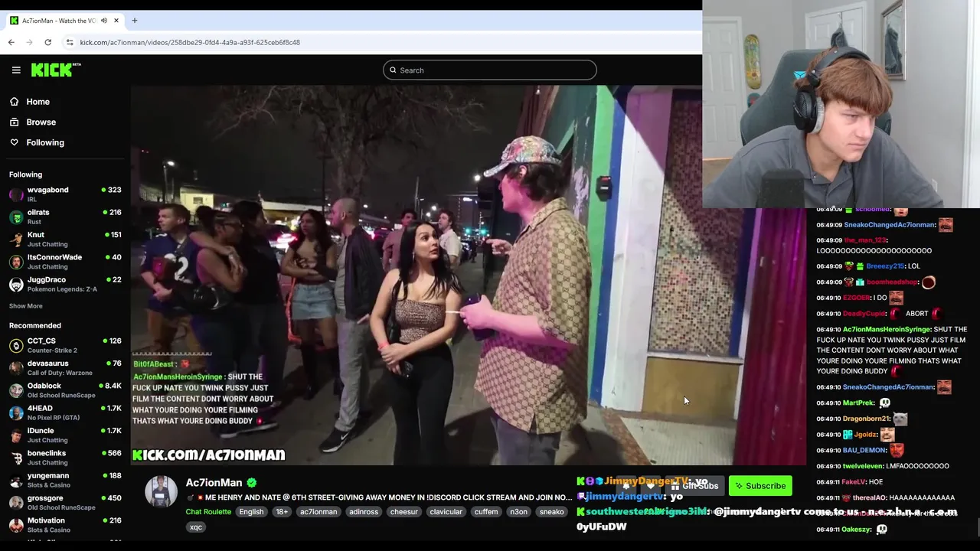Screen dimensions: 980x551
Task: Select devasaurus' avatar icon
Action: (x=16, y=368)
